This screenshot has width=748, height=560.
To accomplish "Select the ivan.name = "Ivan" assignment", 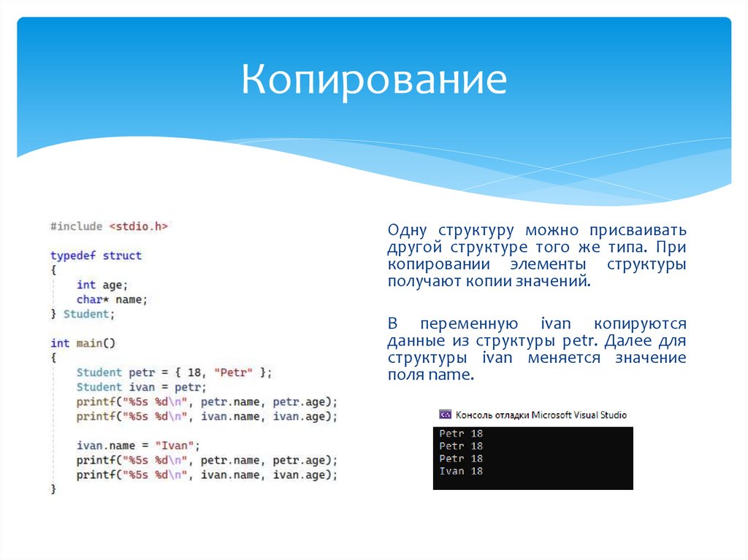I will 136,445.
